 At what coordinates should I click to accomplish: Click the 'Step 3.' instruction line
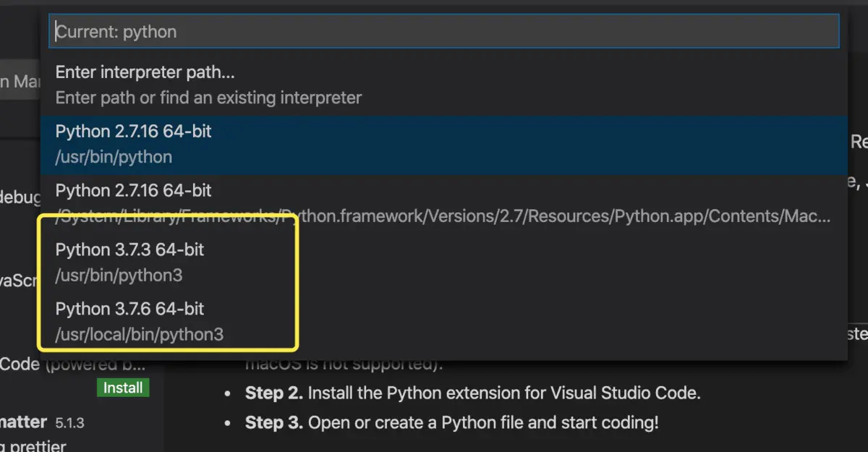[451, 422]
